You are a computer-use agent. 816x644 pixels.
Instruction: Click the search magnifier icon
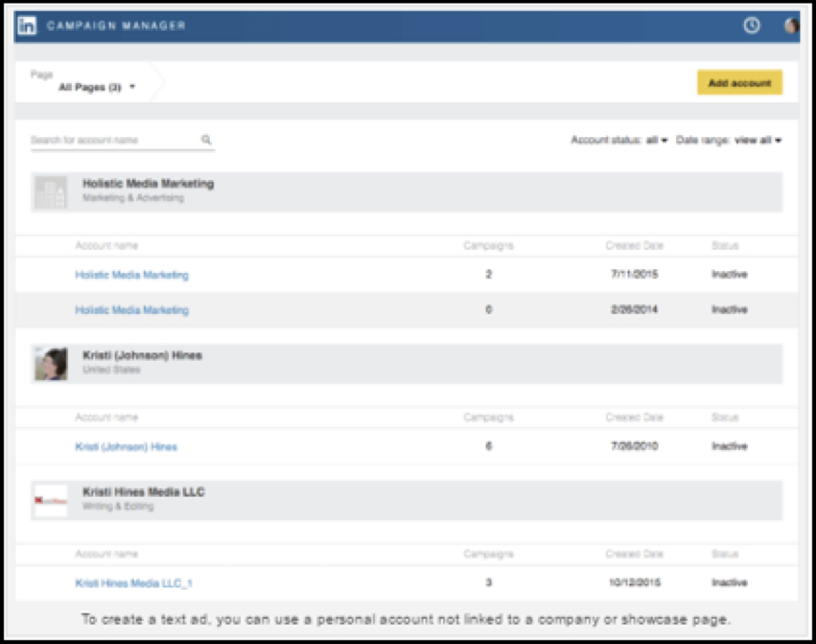(206, 140)
